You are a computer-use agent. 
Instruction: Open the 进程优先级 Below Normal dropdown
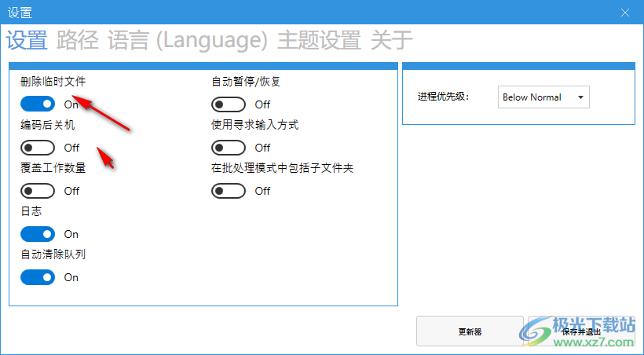(x=543, y=97)
